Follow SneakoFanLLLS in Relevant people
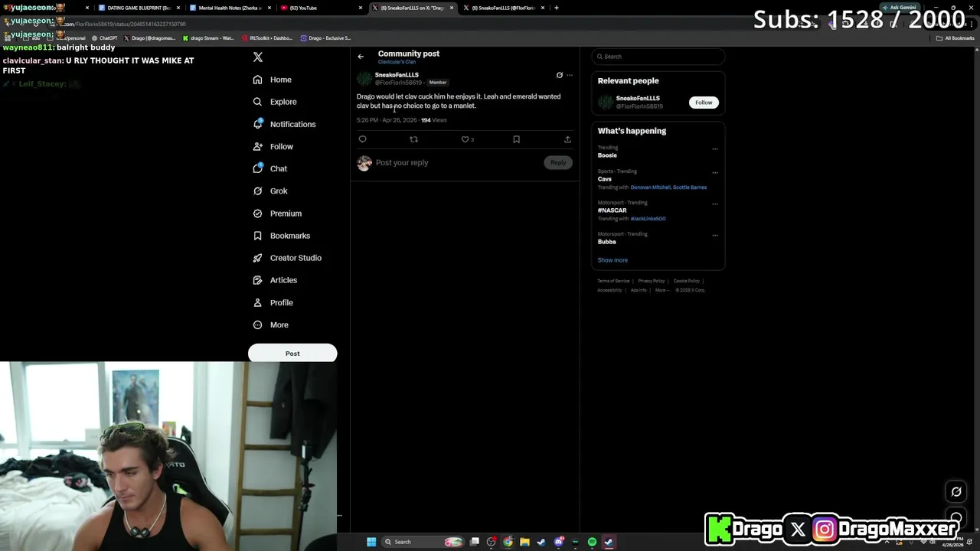Image resolution: width=980 pixels, height=551 pixels. (x=704, y=103)
